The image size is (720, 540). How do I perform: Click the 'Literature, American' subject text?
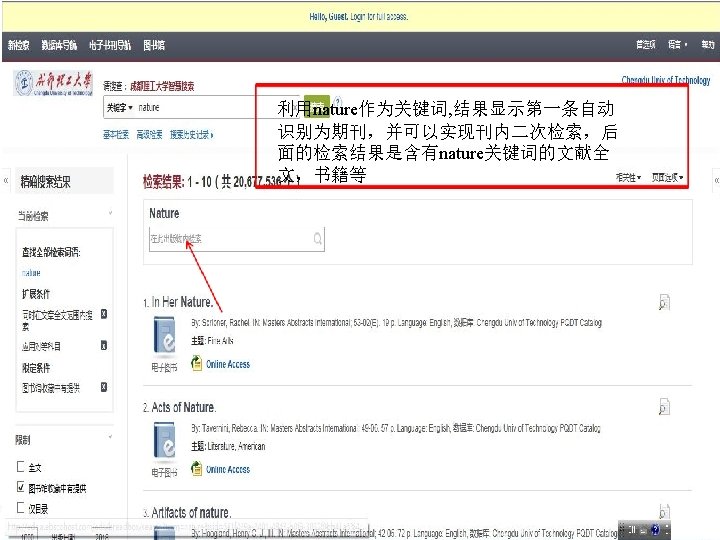click(236, 446)
